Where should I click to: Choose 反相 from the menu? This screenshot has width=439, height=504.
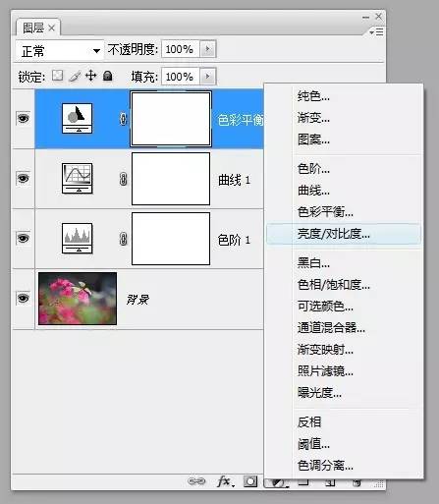tap(344, 422)
